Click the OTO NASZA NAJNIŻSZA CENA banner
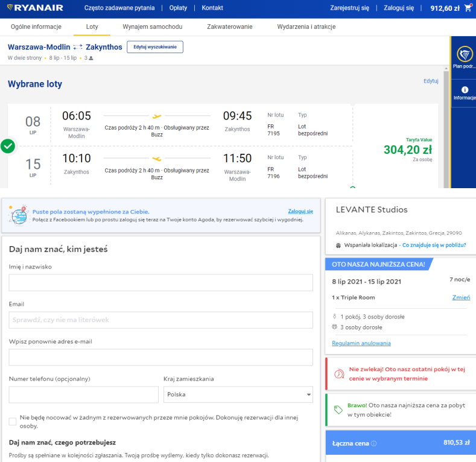Image resolution: width=476 pixels, height=462 pixels. tap(378, 264)
